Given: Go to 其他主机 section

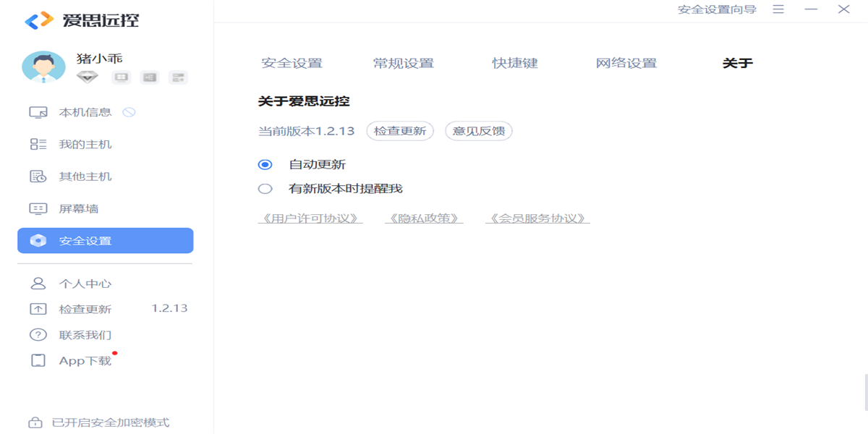Looking at the screenshot, I should tap(85, 176).
